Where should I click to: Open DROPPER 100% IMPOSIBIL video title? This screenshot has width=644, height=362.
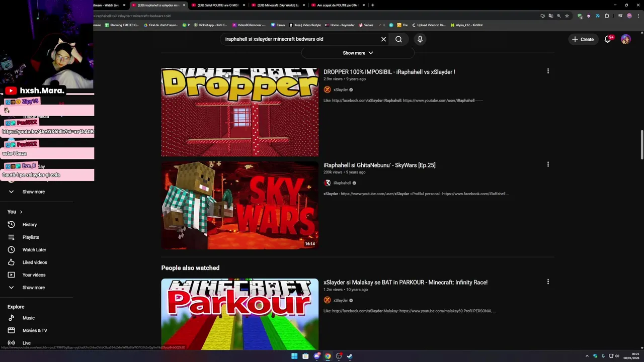pyautogui.click(x=389, y=72)
